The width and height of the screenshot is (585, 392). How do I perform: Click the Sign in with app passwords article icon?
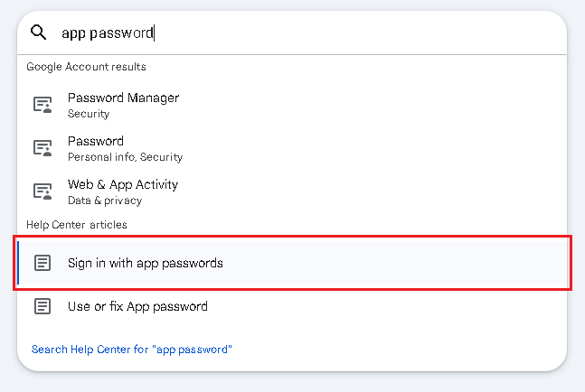[x=42, y=263]
